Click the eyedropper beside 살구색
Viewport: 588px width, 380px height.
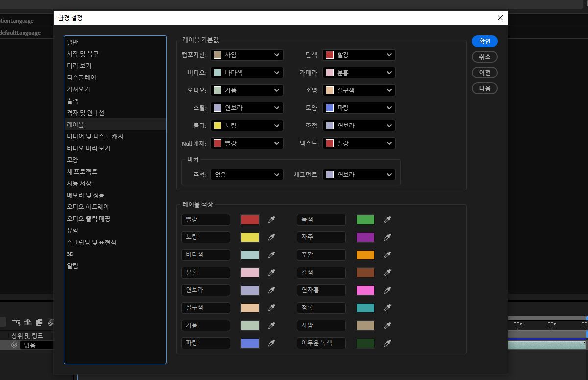(271, 308)
